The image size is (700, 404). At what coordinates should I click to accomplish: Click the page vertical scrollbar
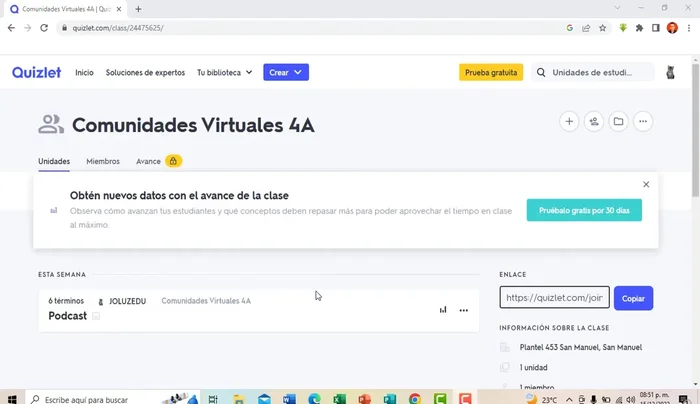pyautogui.click(x=696, y=129)
